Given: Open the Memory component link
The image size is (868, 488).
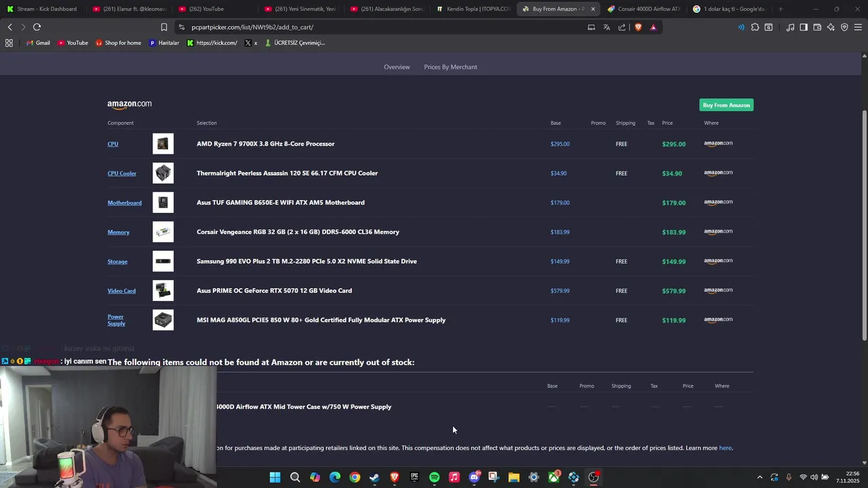Looking at the screenshot, I should coord(118,232).
